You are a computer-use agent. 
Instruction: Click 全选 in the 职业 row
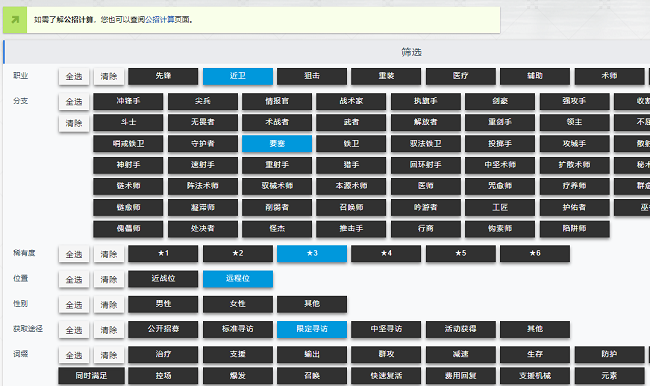tap(74, 77)
